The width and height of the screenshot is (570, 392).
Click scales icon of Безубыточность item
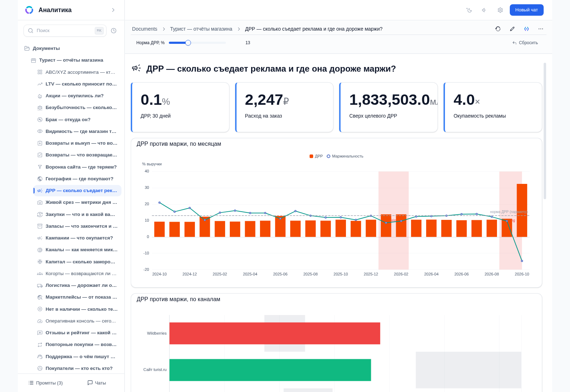pos(40,108)
